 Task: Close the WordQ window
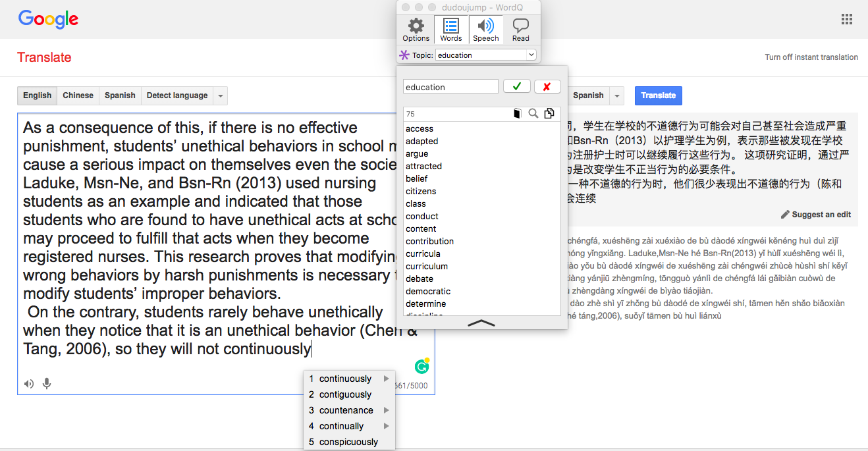(x=406, y=7)
